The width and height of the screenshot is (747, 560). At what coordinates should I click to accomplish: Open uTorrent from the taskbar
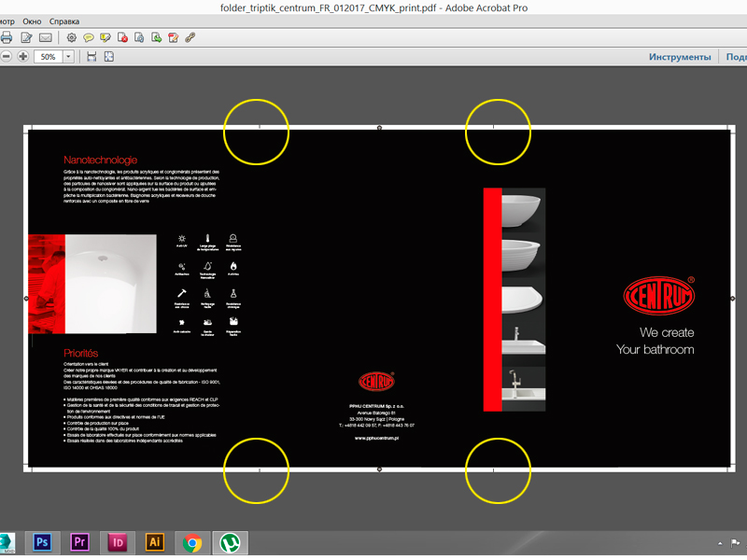230,543
